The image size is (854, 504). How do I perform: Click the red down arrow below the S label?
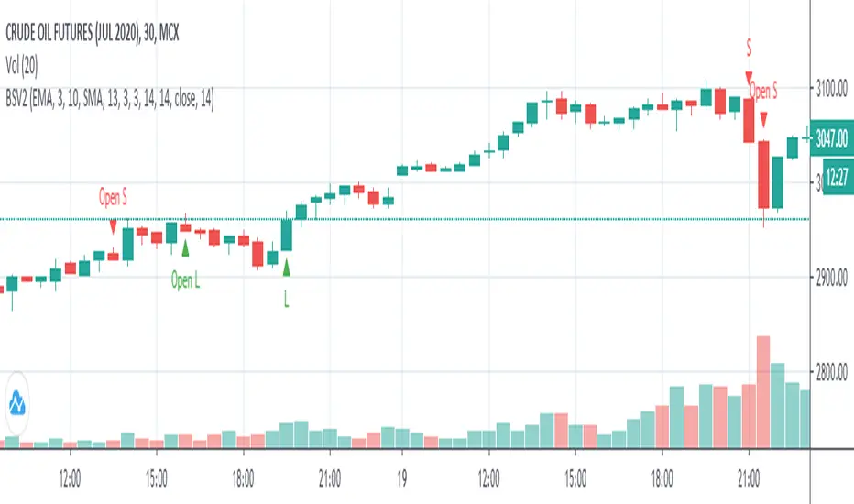coord(749,78)
